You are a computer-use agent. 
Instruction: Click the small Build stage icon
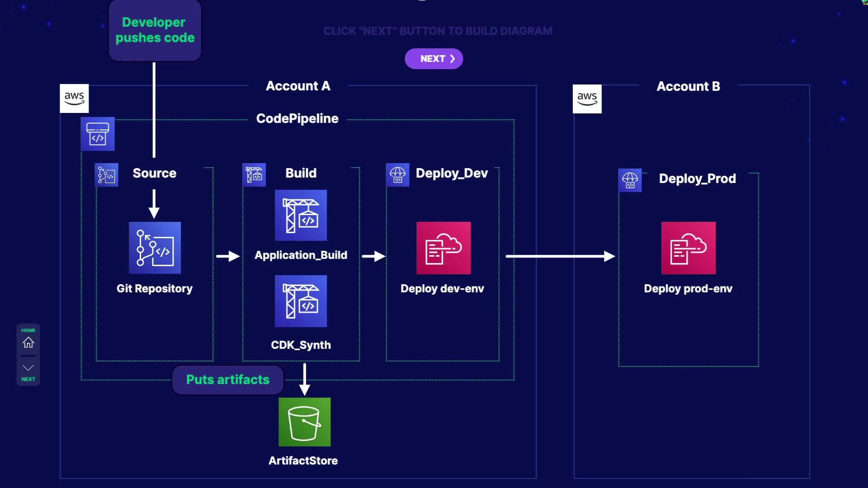[x=254, y=174]
